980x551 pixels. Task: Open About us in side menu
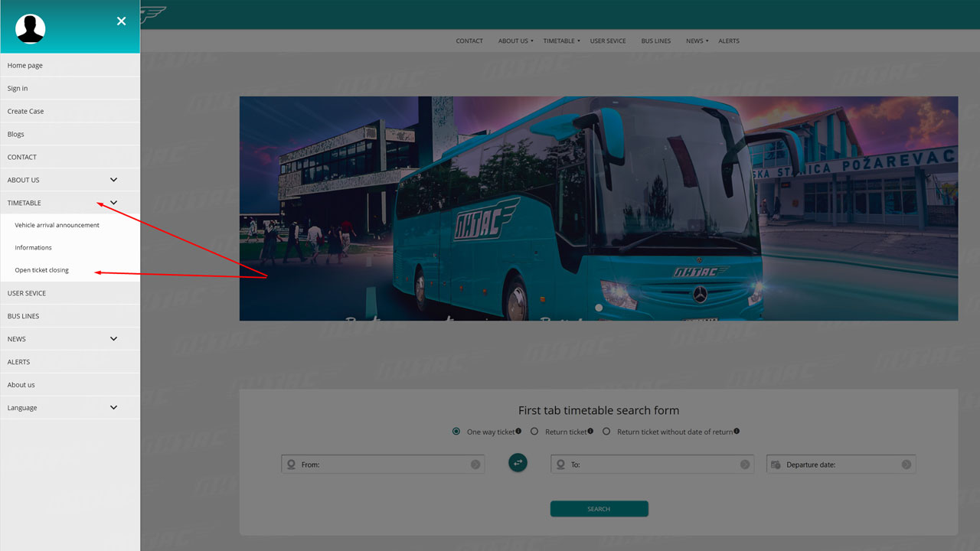pyautogui.click(x=70, y=385)
